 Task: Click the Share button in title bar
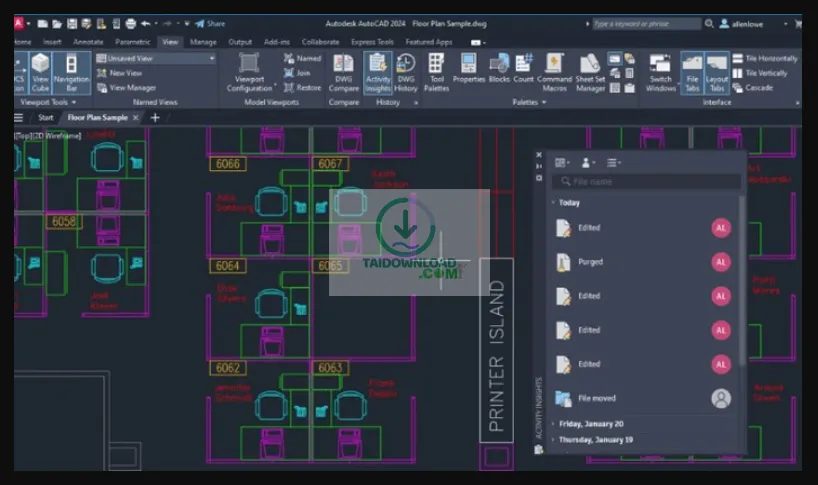click(210, 23)
